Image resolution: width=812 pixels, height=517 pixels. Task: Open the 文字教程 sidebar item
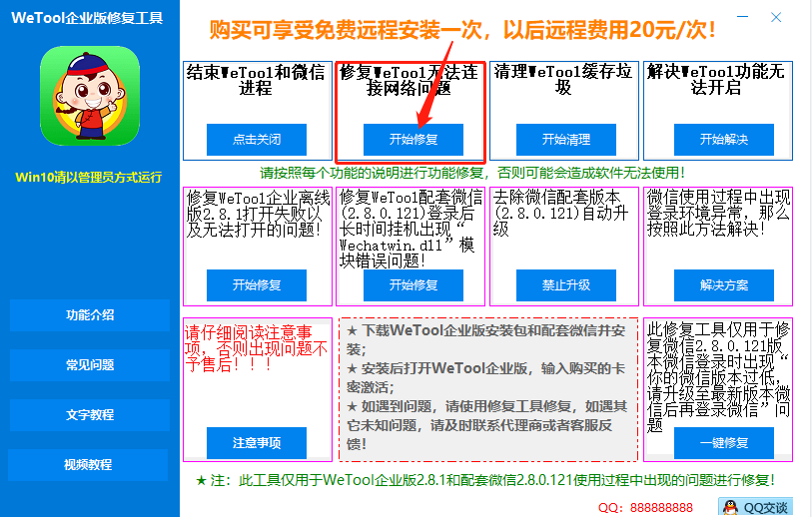click(90, 415)
